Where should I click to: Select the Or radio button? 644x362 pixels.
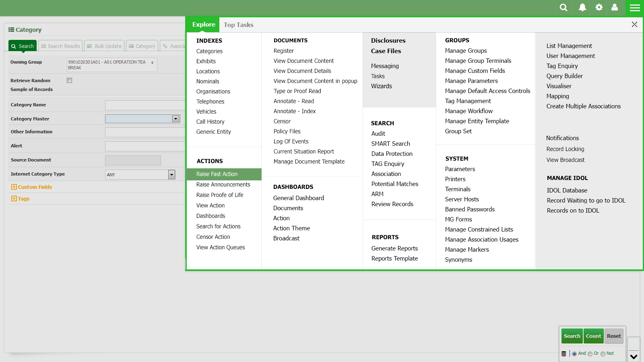tap(590, 354)
